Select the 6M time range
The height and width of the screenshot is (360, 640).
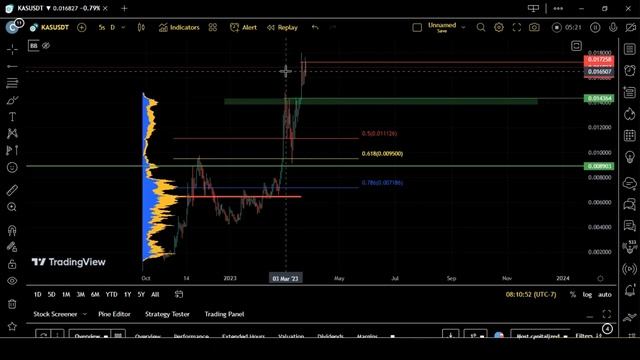click(x=95, y=294)
